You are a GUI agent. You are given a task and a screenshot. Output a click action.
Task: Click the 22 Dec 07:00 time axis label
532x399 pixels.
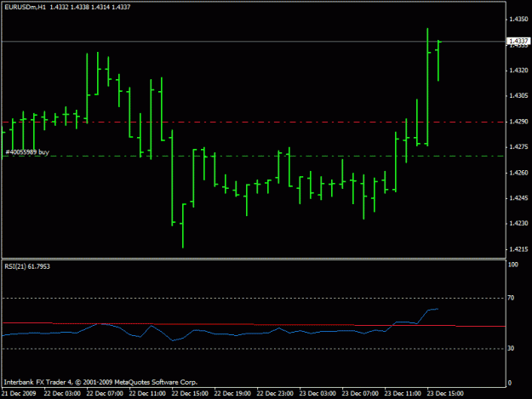pyautogui.click(x=105, y=393)
